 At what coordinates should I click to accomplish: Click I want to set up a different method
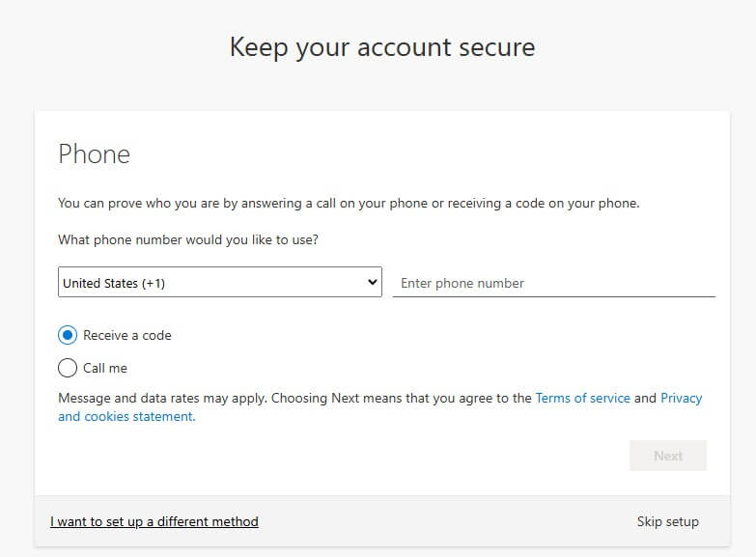pyautogui.click(x=154, y=521)
